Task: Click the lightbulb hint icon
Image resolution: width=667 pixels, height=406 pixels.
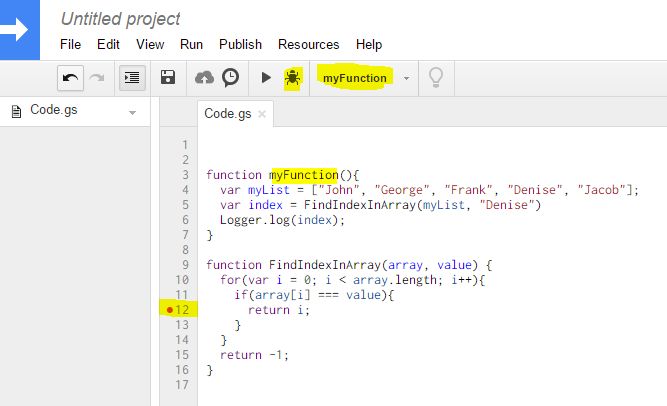Action: tap(436, 77)
